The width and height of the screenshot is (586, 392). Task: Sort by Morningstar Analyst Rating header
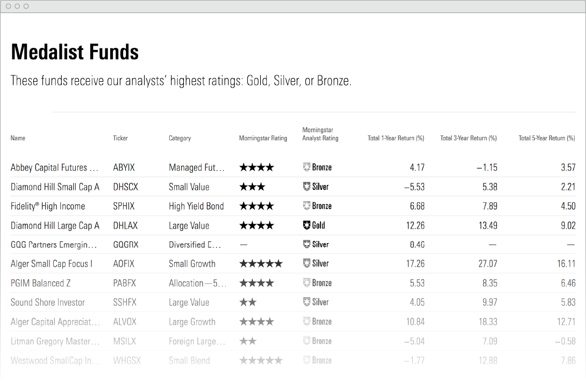pyautogui.click(x=320, y=134)
